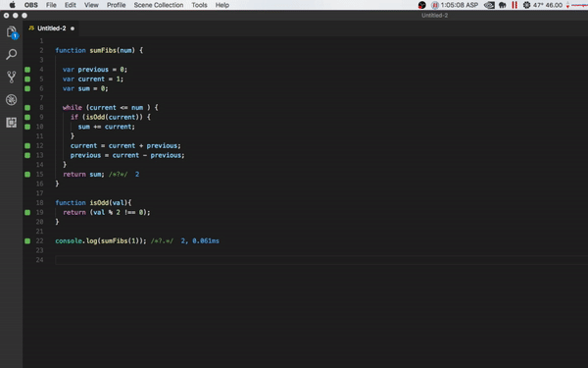The width and height of the screenshot is (588, 368).
Task: Click 'return sum;' on line 15
Action: 83,175
